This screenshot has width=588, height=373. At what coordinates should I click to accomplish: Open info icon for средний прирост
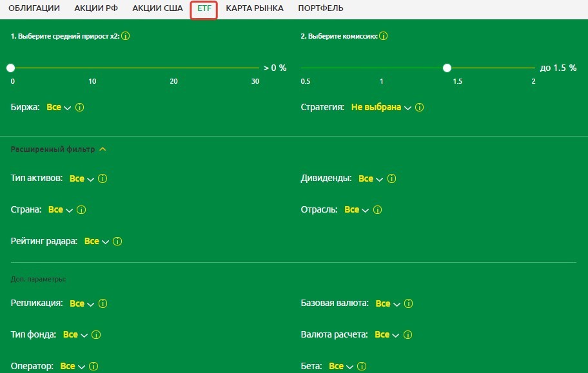point(126,36)
